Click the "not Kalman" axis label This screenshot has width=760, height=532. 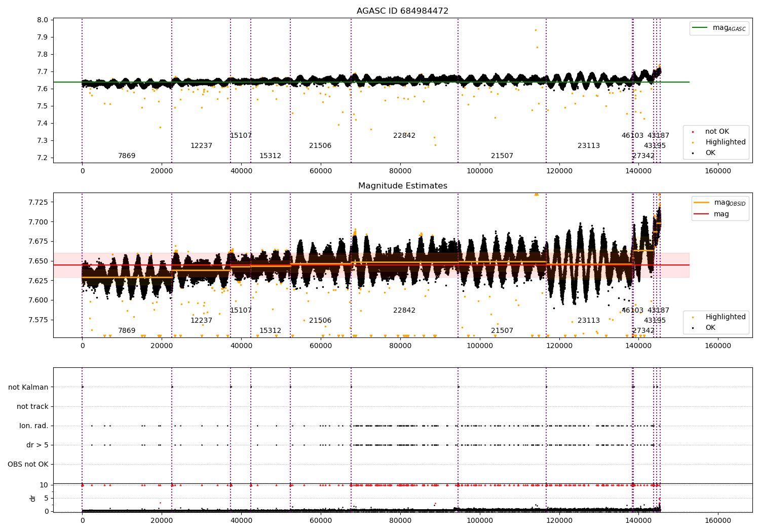pos(28,388)
